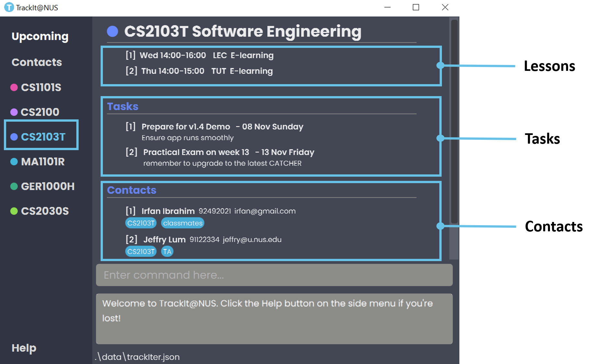
Task: Select the CS2100 module in sidebar
Action: tap(40, 112)
